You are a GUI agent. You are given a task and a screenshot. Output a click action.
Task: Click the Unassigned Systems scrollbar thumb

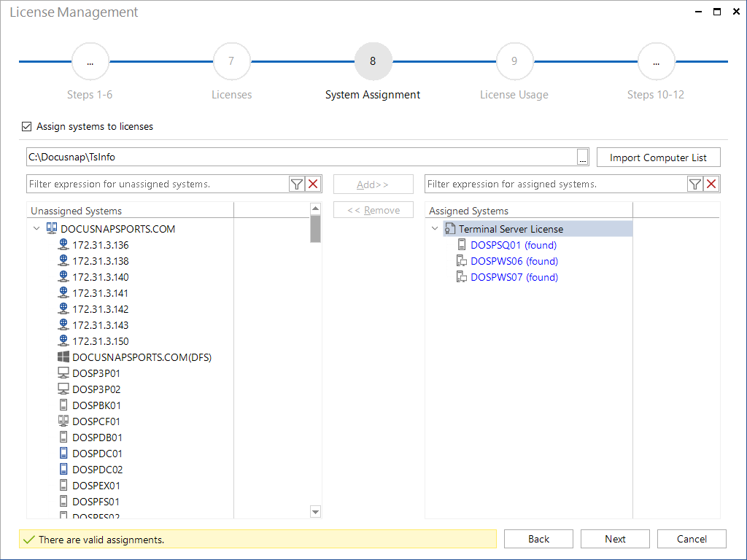click(x=315, y=228)
